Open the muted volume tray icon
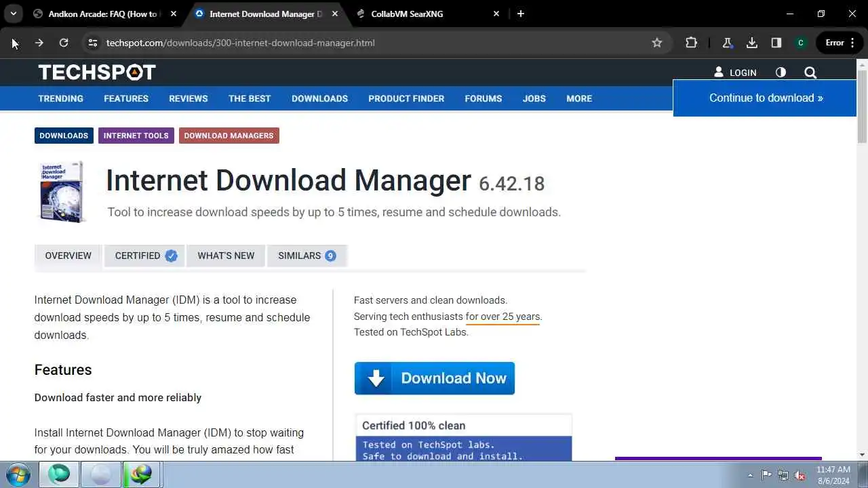This screenshot has height=488, width=868. tap(800, 475)
